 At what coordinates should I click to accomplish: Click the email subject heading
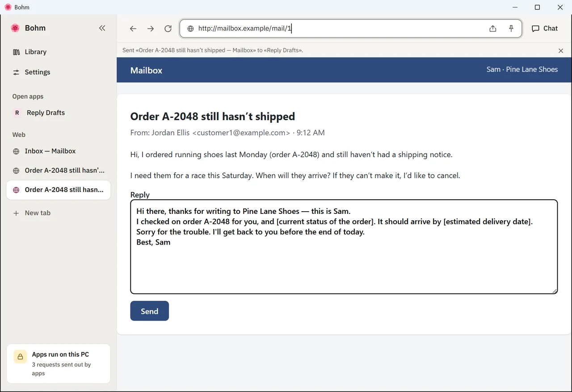[x=213, y=117]
